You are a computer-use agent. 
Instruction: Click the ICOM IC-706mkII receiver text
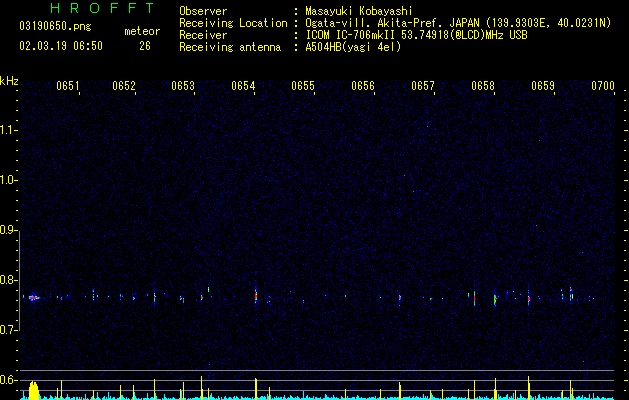click(x=416, y=35)
